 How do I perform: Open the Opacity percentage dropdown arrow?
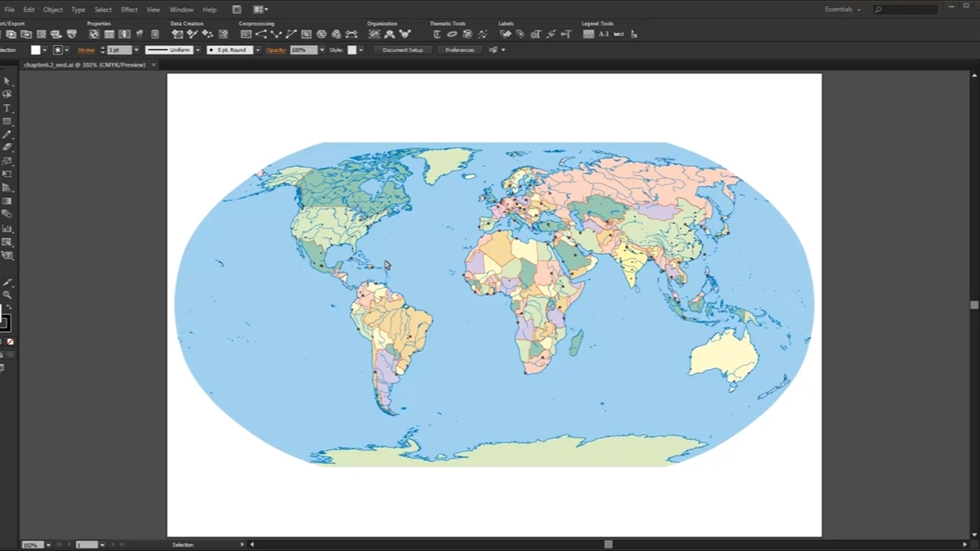click(322, 50)
